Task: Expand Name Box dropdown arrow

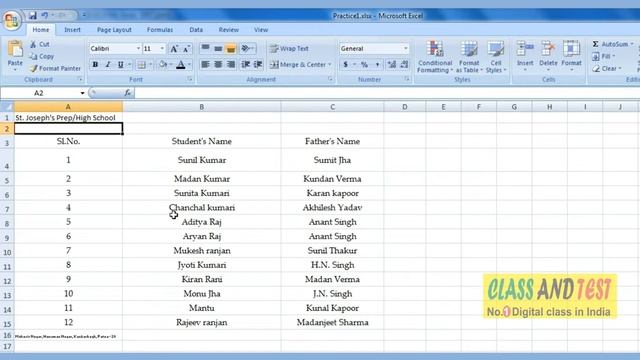Action: pyautogui.click(x=82, y=93)
